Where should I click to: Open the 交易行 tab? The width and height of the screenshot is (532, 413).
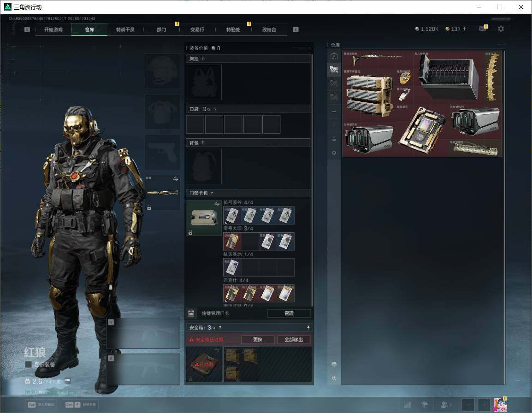[197, 29]
